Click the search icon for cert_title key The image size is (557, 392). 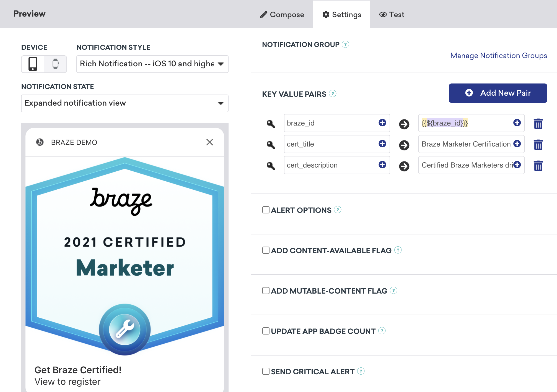[x=272, y=144]
